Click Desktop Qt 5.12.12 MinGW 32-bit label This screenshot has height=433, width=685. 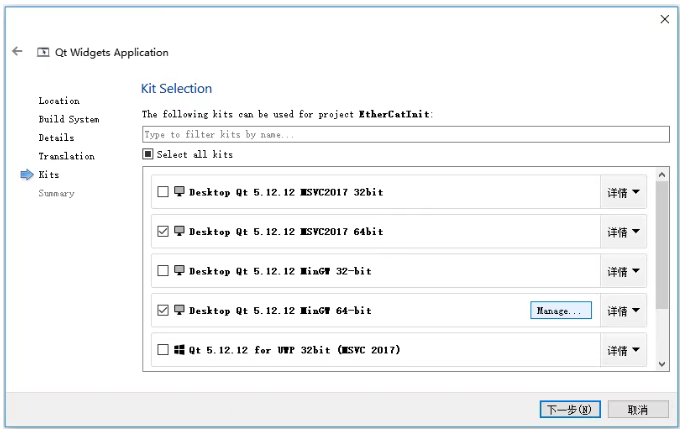tap(280, 271)
